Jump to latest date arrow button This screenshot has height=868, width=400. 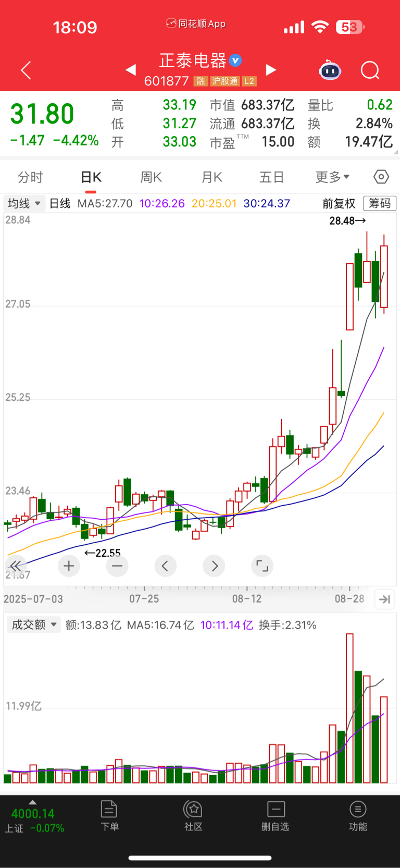click(x=384, y=600)
